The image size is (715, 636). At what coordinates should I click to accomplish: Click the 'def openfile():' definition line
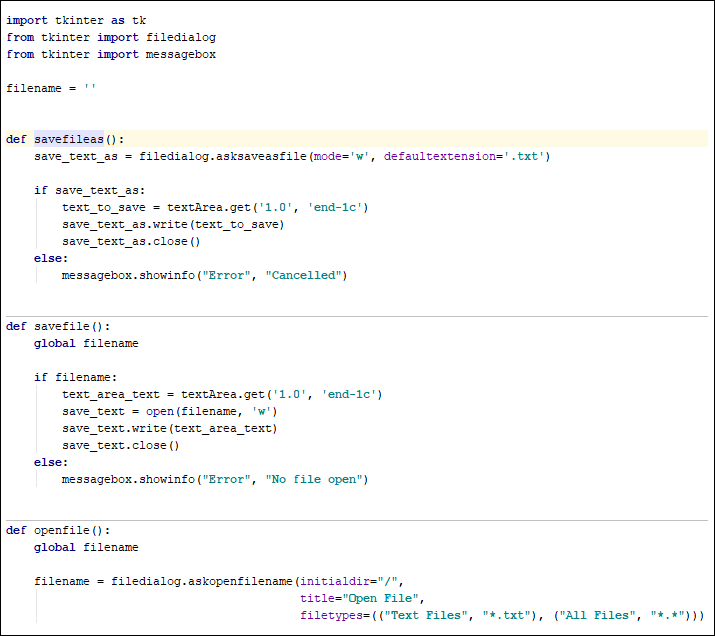(x=58, y=531)
